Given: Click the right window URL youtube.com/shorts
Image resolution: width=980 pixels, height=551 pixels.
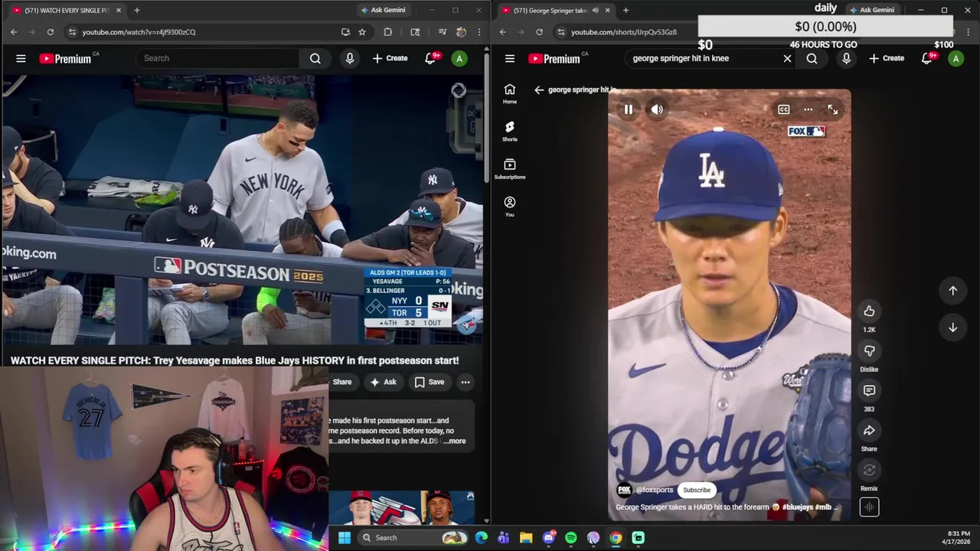Looking at the screenshot, I should pos(624,32).
